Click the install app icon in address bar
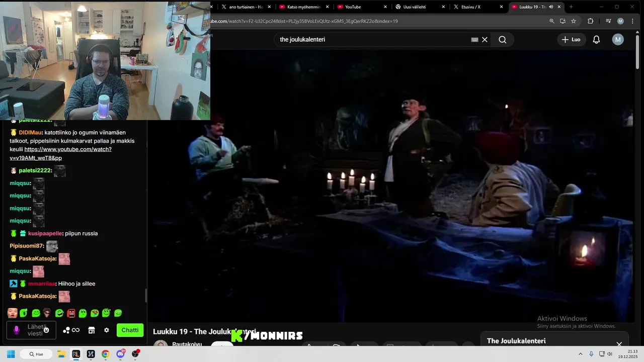This screenshot has height=362, width=644. (x=562, y=21)
